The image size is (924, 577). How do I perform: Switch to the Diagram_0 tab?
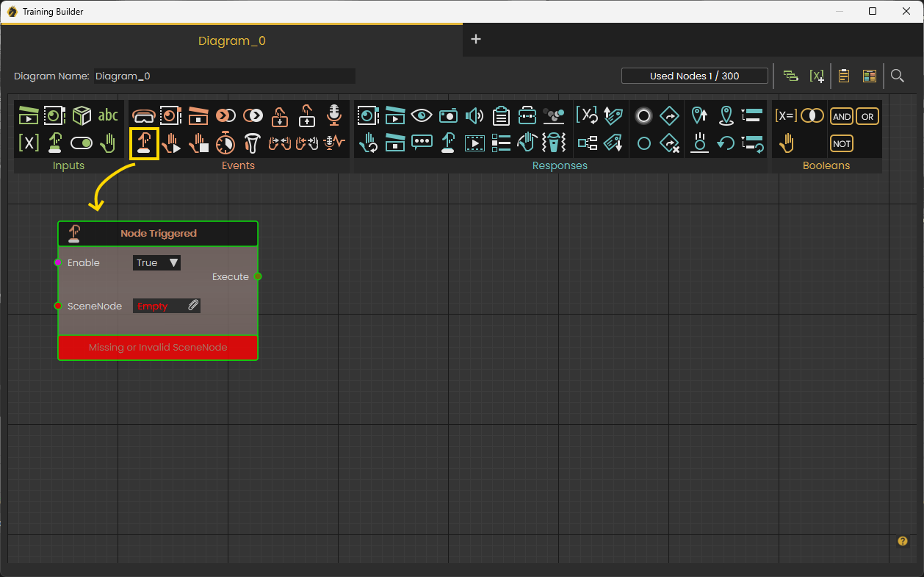click(232, 40)
